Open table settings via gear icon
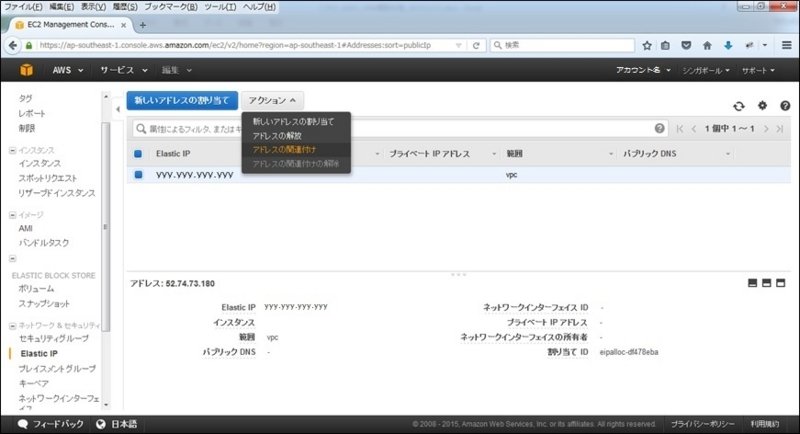800x434 pixels. point(761,105)
